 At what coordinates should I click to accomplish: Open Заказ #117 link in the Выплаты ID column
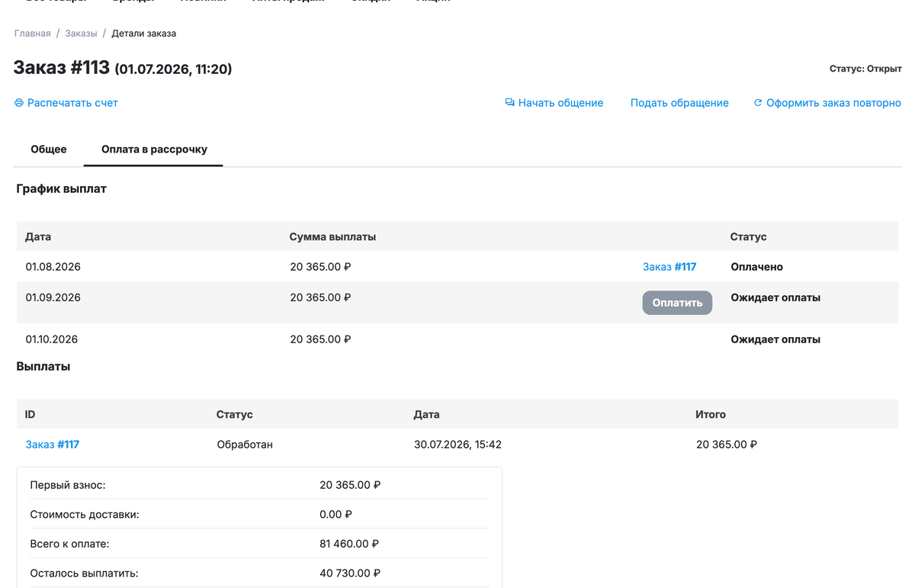53,445
